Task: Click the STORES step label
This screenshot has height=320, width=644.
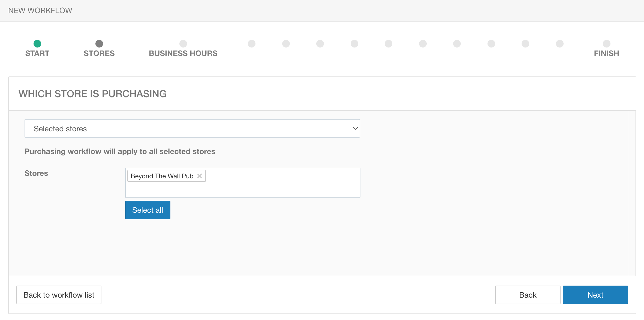Action: click(99, 54)
